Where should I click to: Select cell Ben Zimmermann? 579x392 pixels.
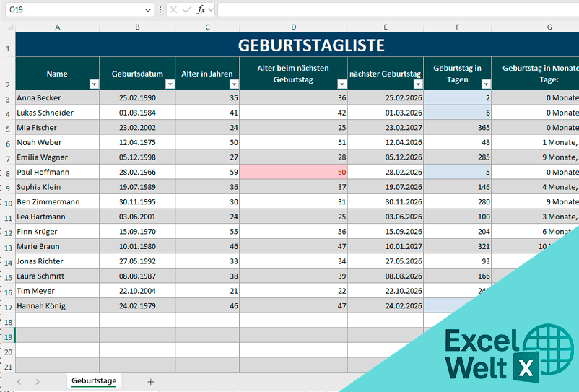[57, 202]
